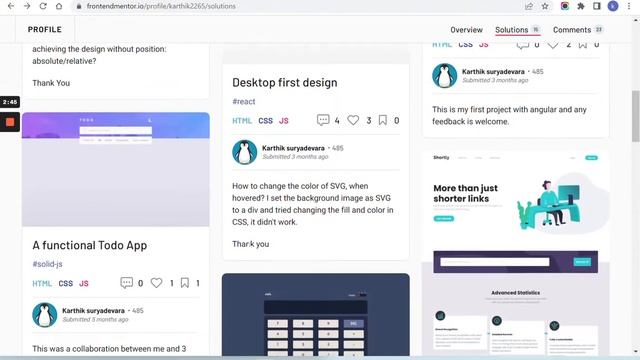Open the Chrome three-dot menu
Viewport: 640px width, 360px height.
click(x=629, y=6)
